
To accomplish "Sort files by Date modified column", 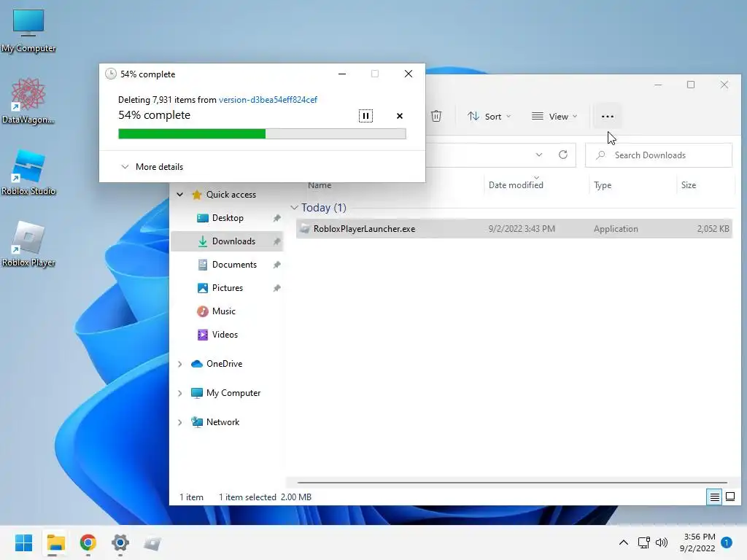I will (x=516, y=185).
